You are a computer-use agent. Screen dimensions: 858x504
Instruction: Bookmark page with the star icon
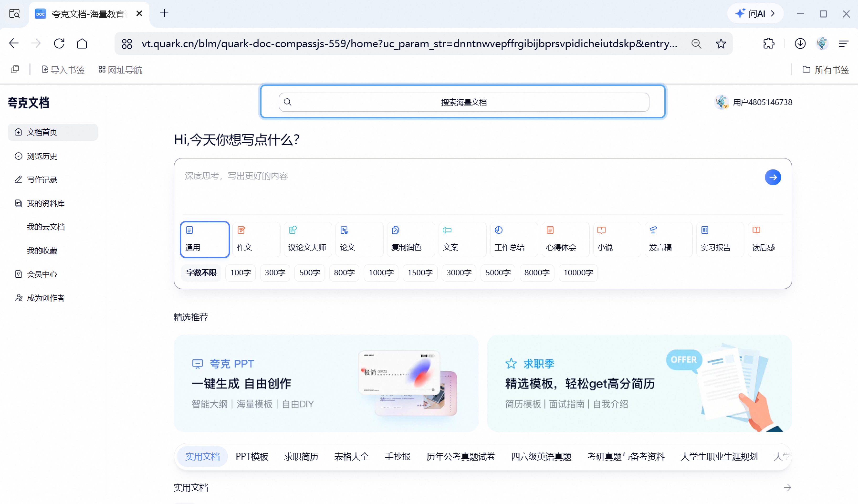720,44
